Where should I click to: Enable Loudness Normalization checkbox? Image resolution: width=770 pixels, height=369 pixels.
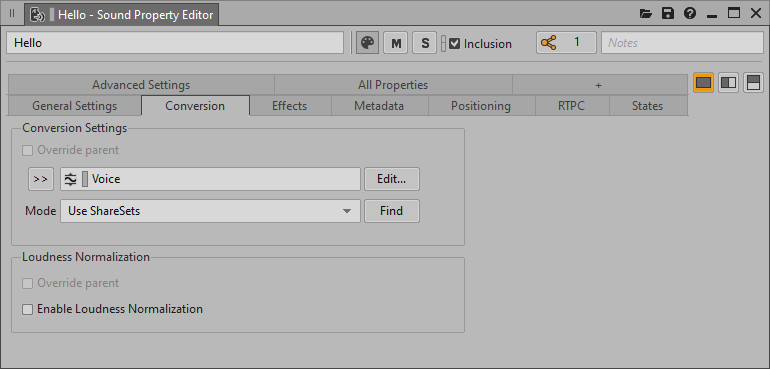(x=28, y=310)
